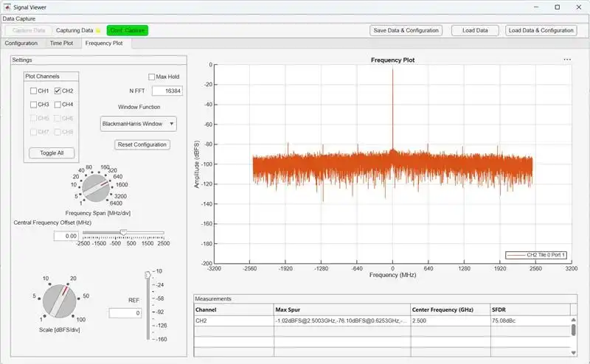Click the Max Spur column header
590x364 pixels.
342,310
